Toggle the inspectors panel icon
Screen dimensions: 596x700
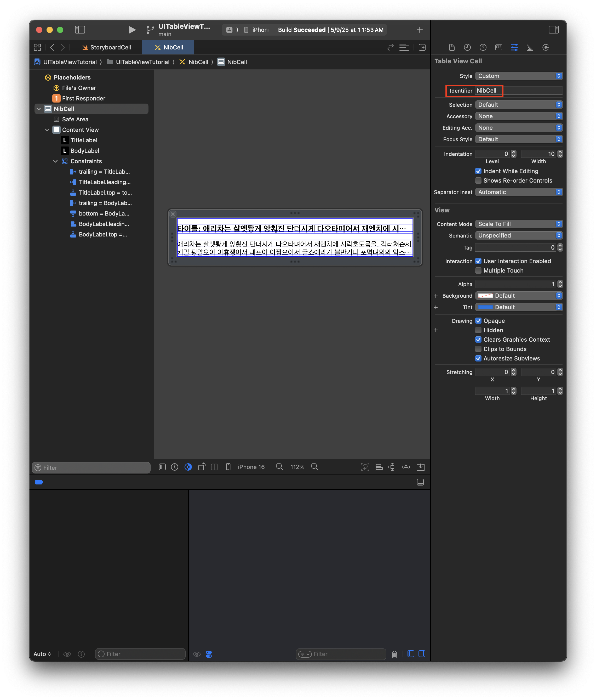pyautogui.click(x=553, y=30)
